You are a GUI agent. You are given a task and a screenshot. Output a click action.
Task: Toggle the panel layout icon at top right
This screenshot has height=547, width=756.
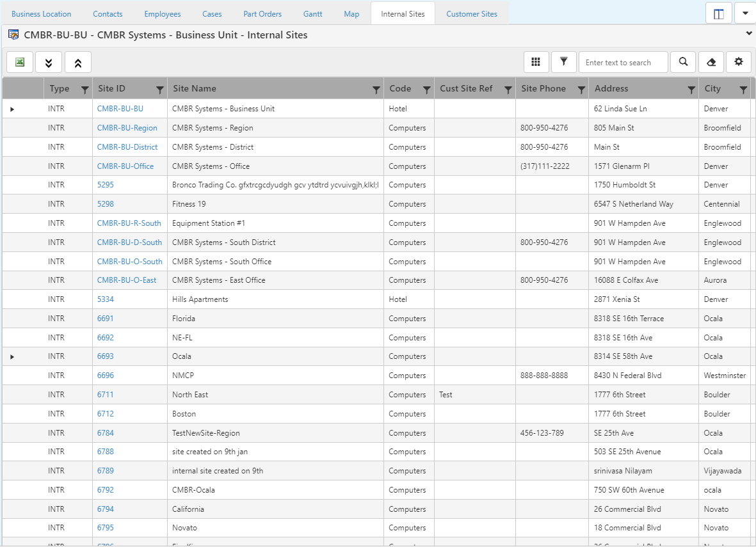point(718,13)
